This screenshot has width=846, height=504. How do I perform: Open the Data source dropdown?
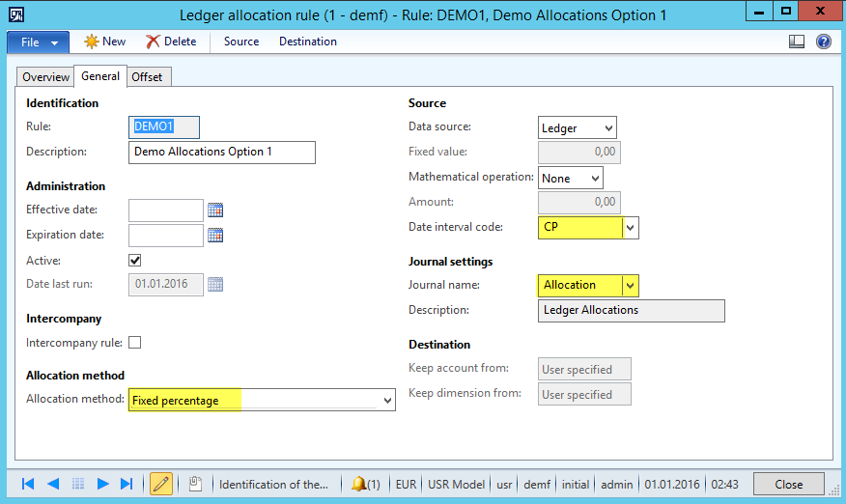click(607, 127)
